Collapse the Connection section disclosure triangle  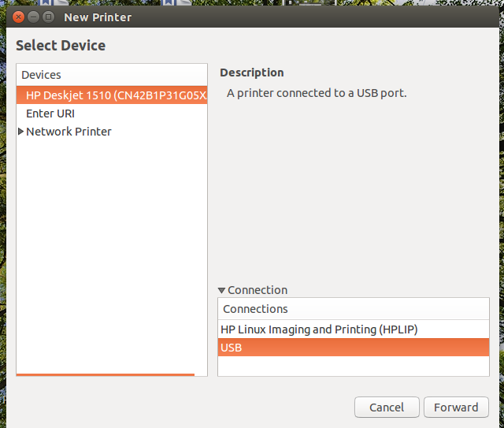pyautogui.click(x=221, y=290)
